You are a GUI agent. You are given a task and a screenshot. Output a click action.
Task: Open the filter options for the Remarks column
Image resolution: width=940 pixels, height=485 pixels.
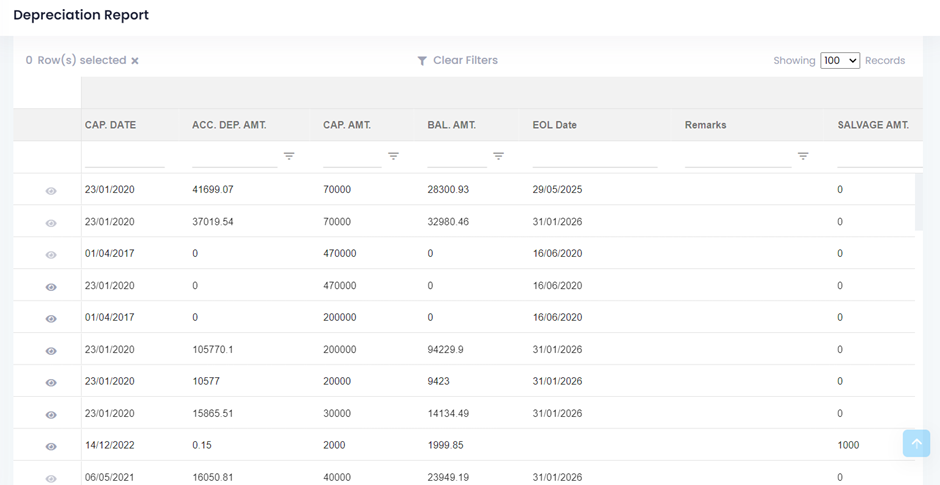coord(803,156)
